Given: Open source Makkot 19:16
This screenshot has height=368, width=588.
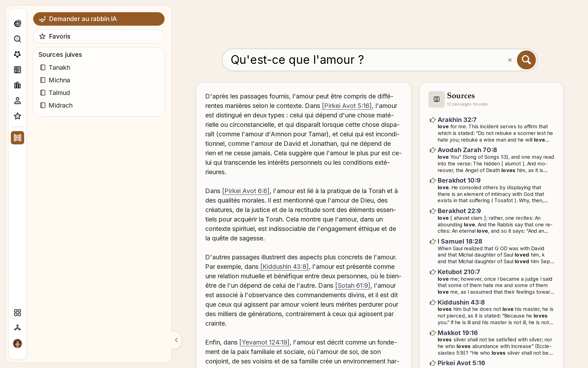Looking at the screenshot, I should [457, 333].
